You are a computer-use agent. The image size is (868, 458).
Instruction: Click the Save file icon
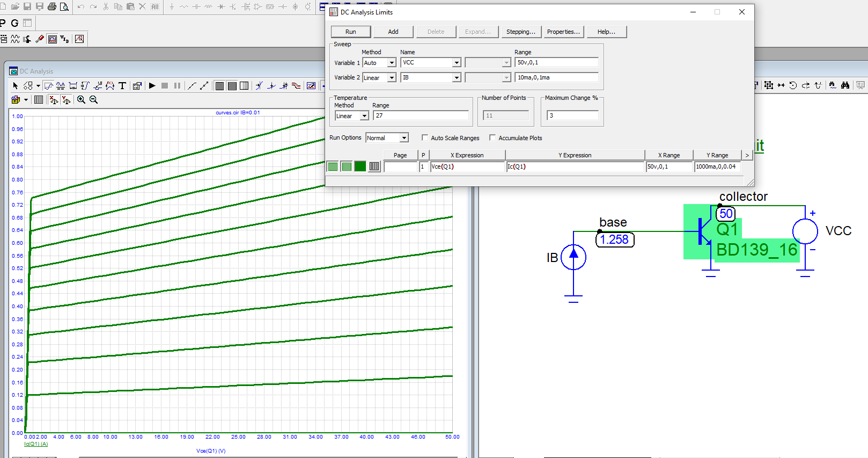[27, 7]
